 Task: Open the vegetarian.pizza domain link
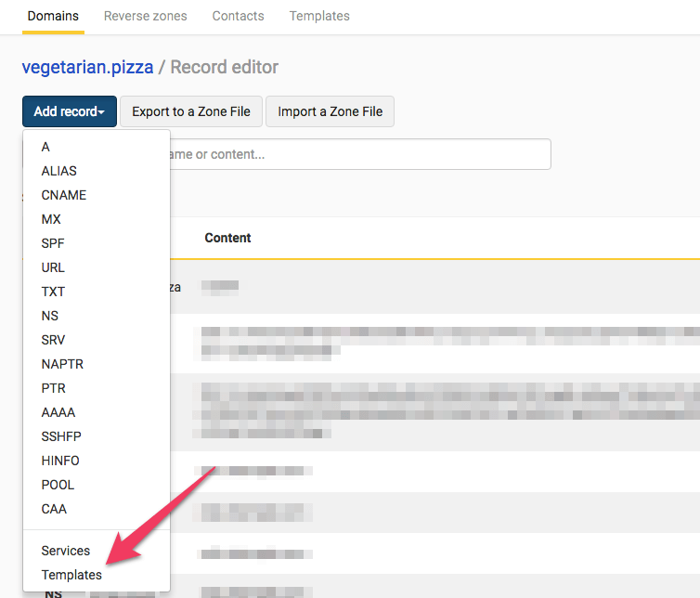click(87, 67)
